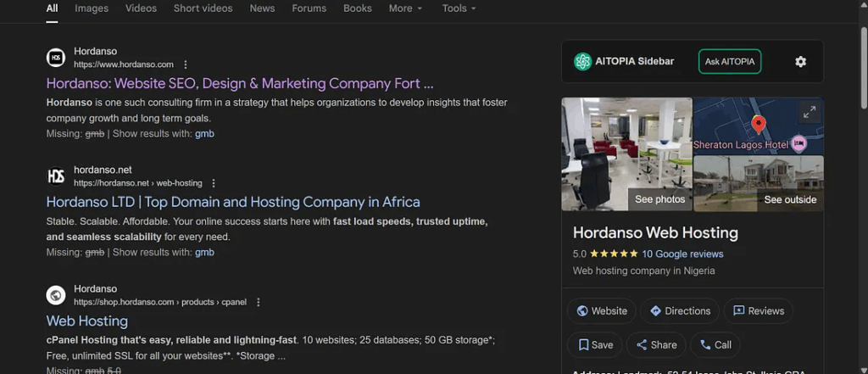Expand the More search filters dropdown
The width and height of the screenshot is (868, 374).
[406, 8]
